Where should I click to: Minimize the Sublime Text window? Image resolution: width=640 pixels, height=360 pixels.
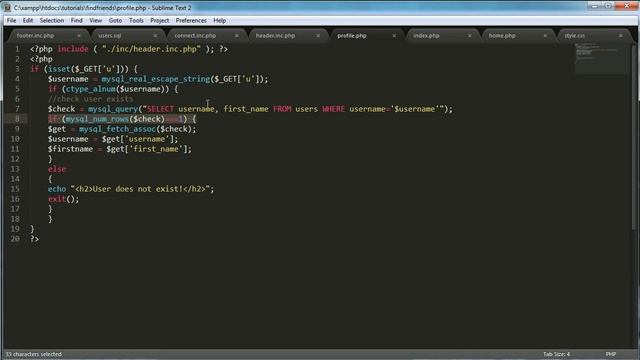595,6
